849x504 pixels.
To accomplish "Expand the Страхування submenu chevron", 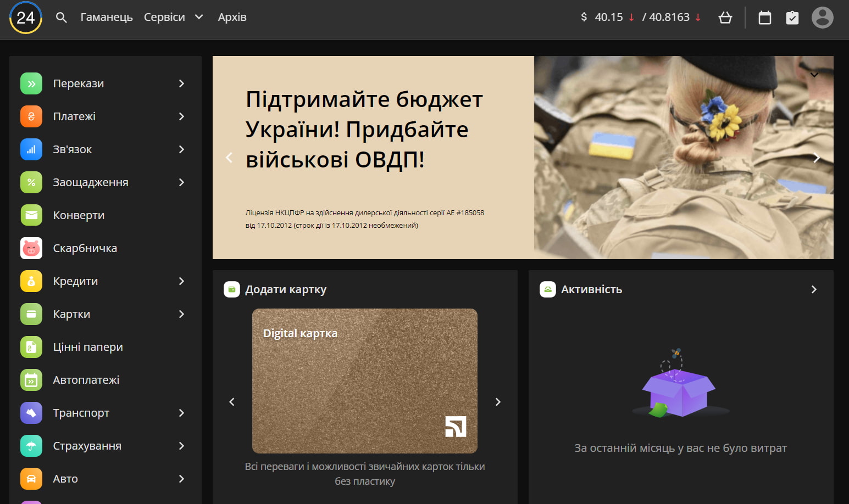I will (181, 446).
